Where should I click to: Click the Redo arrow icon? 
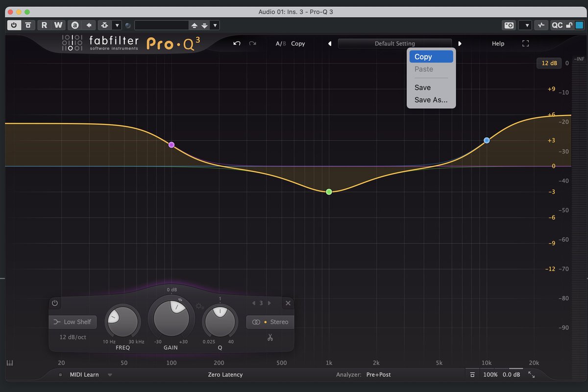(x=252, y=44)
